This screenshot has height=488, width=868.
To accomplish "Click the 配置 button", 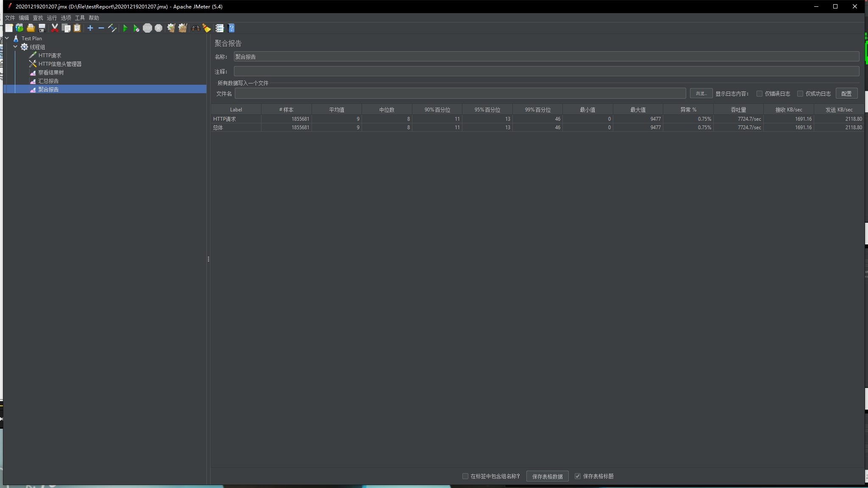I will 846,94.
